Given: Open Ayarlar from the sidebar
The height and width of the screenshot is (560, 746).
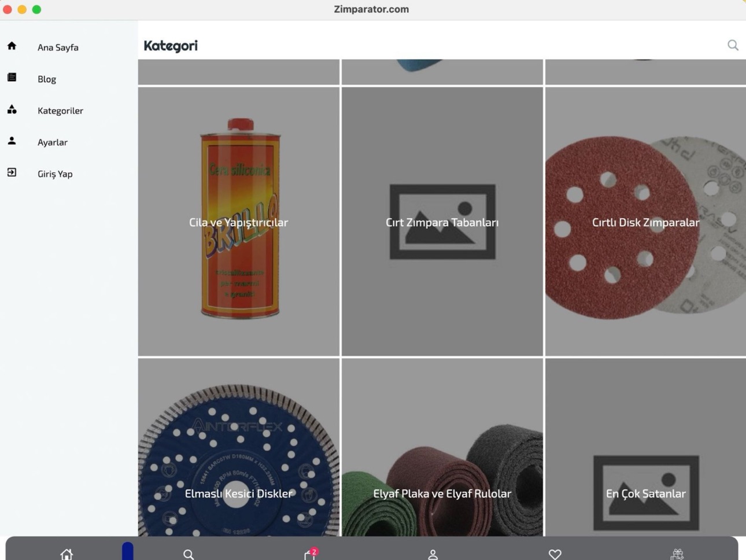Looking at the screenshot, I should tap(53, 142).
